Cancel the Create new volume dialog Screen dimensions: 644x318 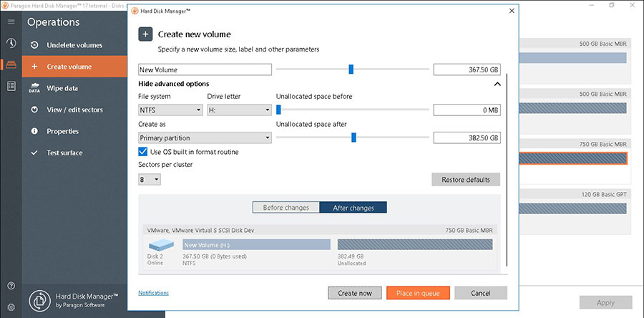point(481,293)
